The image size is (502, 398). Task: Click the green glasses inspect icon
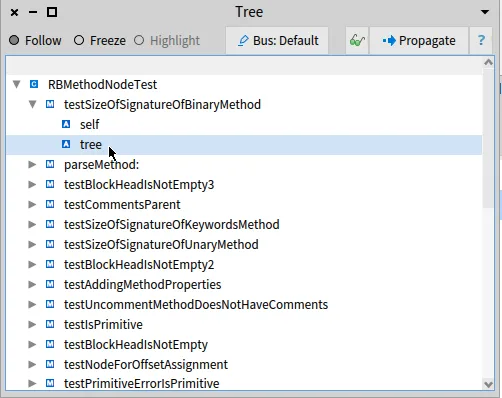click(357, 41)
